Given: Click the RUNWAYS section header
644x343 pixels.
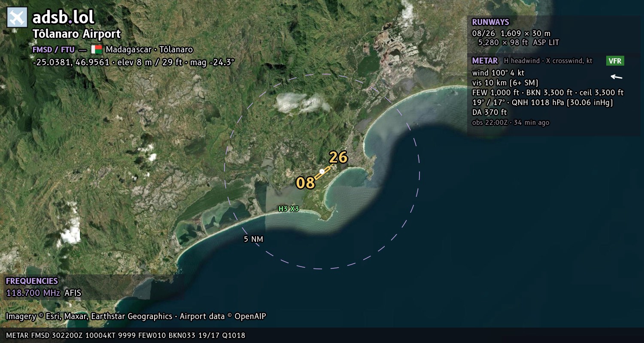Looking at the screenshot, I should point(490,22).
